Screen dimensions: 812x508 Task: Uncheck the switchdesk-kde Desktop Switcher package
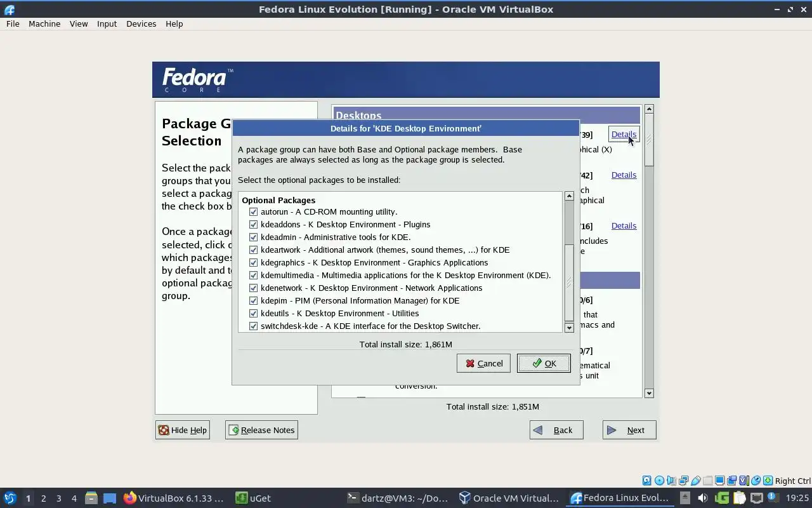tap(254, 326)
